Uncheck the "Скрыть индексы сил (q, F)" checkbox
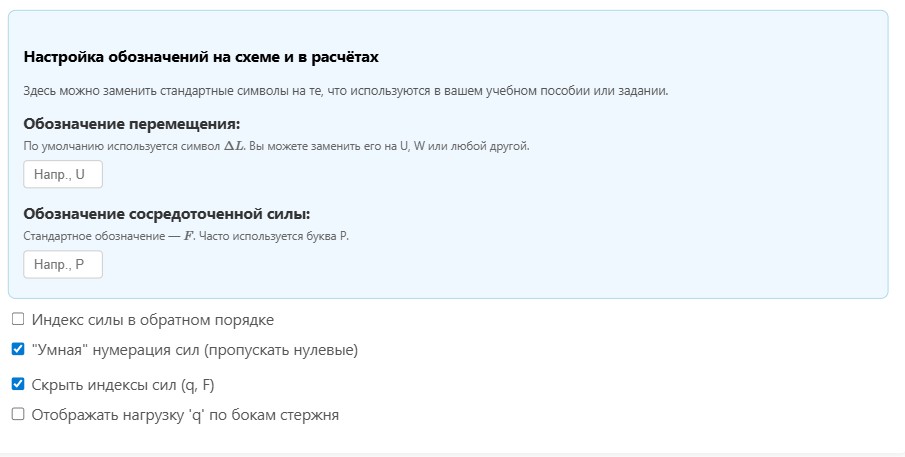This screenshot has width=905, height=457. pos(18,384)
